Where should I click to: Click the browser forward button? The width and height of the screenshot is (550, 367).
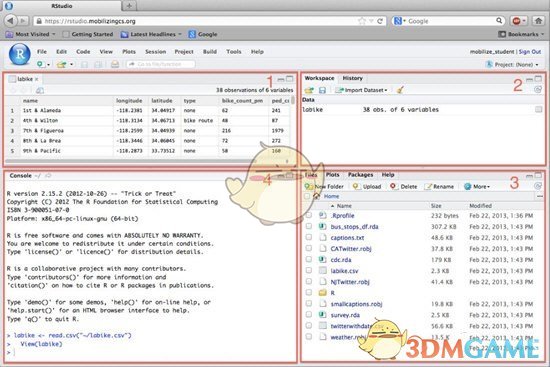23,21
